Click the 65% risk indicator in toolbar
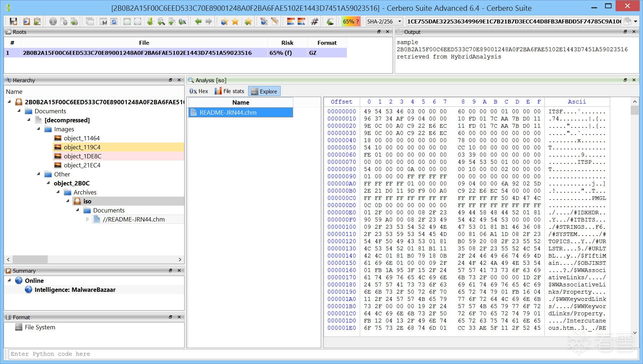This screenshot has width=643, height=364. click(x=351, y=21)
